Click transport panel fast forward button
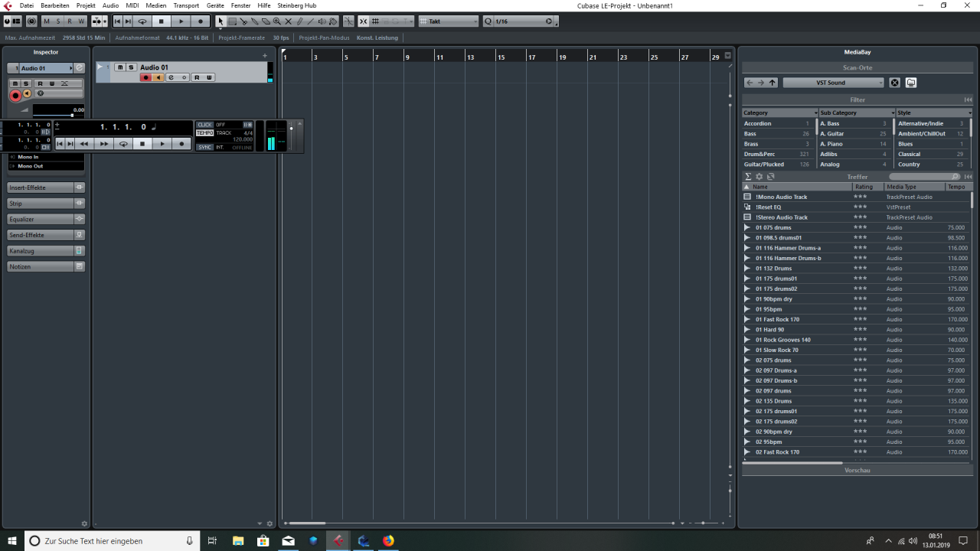980x551 pixels. (103, 144)
